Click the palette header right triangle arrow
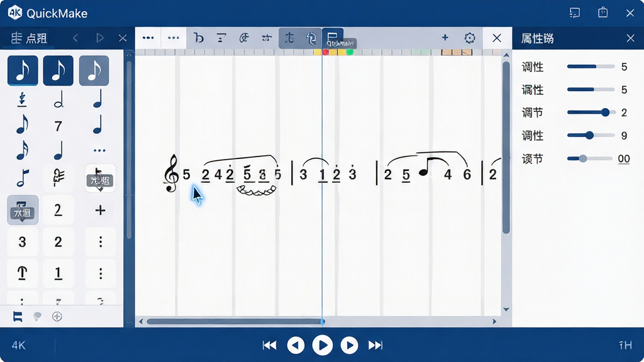 pos(100,38)
